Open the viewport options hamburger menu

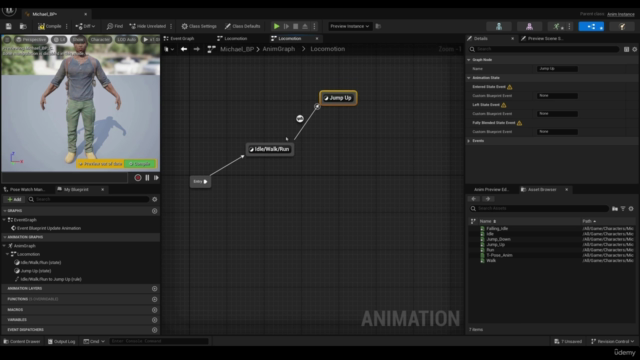pyautogui.click(x=7, y=40)
